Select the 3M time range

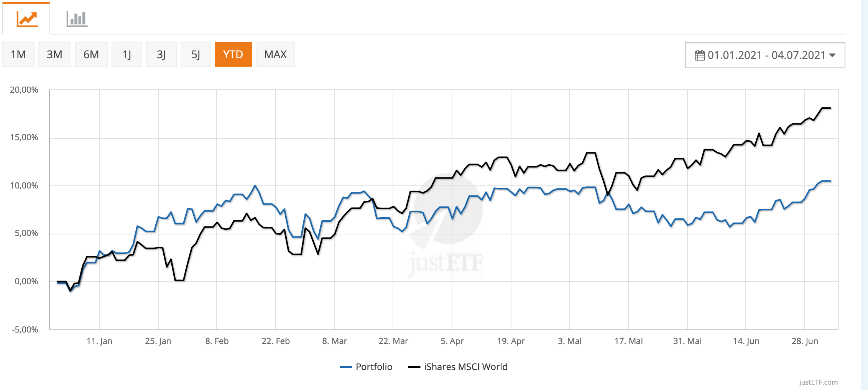point(54,54)
